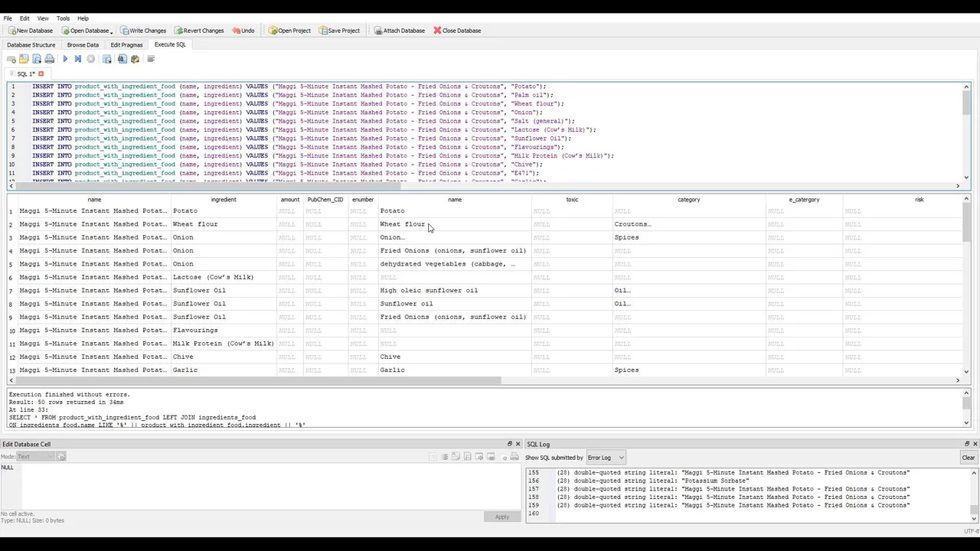The image size is (980, 551).
Task: Execute current line icon
Action: tap(77, 59)
